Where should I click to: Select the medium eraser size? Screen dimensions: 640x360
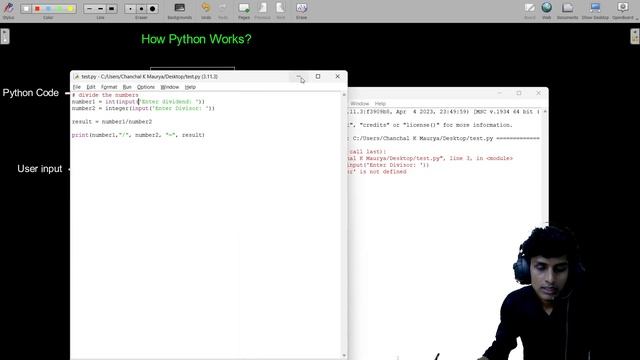141,9
